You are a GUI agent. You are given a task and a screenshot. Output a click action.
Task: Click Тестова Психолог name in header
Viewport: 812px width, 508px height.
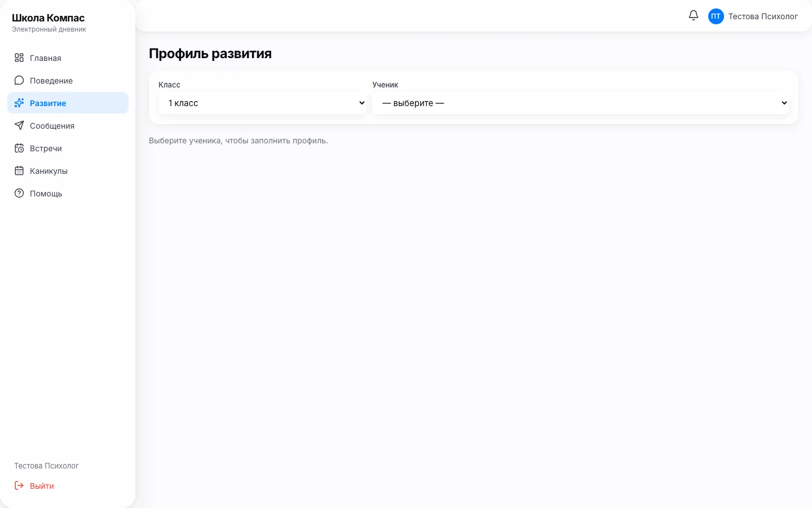point(763,16)
